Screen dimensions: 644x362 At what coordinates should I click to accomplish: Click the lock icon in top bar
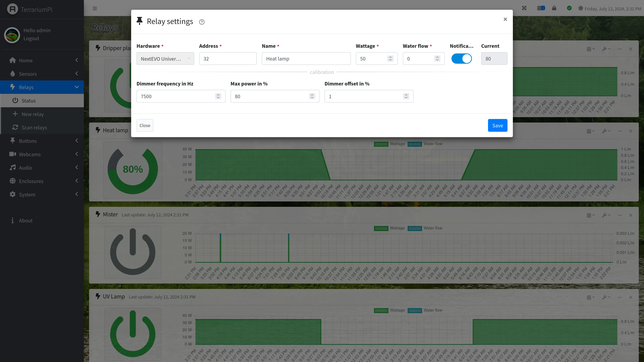[x=554, y=8]
